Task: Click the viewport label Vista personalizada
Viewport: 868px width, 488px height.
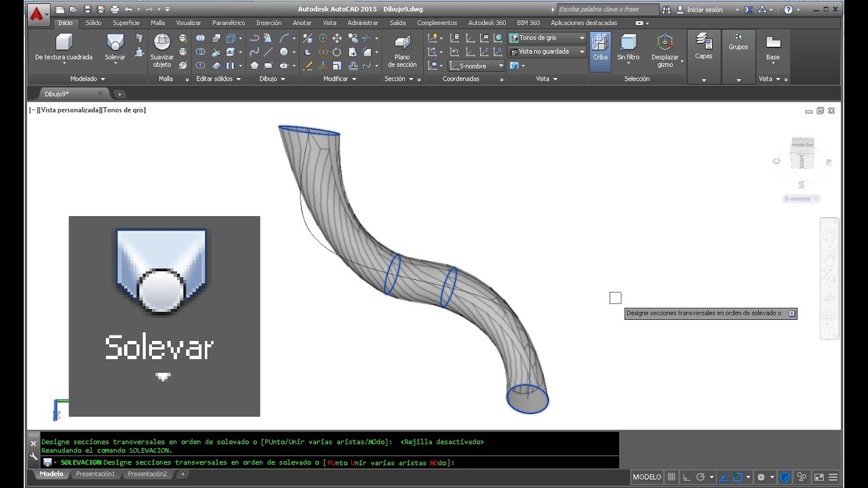Action: (x=71, y=110)
